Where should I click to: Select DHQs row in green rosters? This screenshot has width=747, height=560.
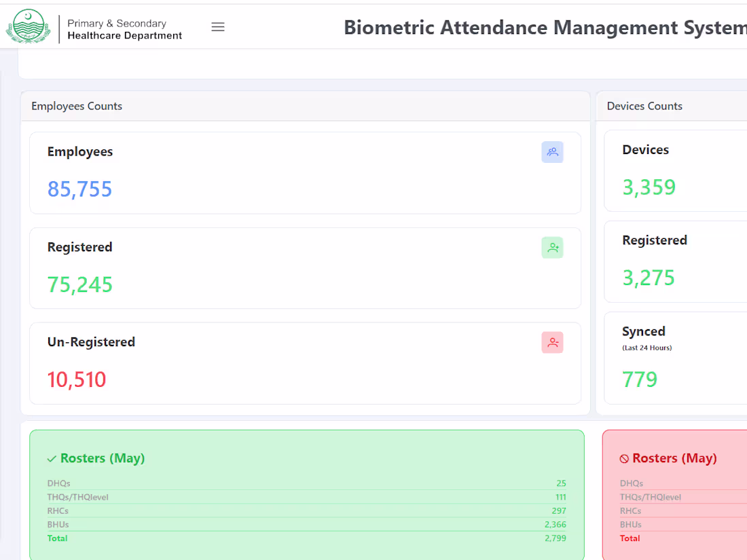pyautogui.click(x=307, y=483)
